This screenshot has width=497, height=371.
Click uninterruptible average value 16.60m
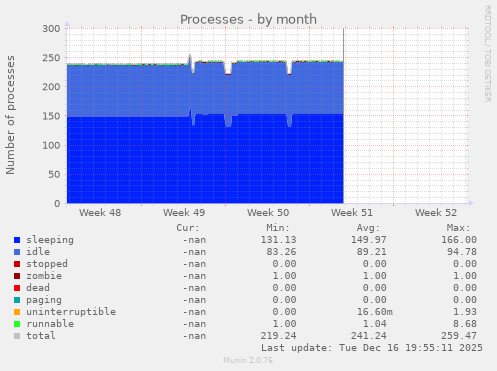tap(375, 312)
